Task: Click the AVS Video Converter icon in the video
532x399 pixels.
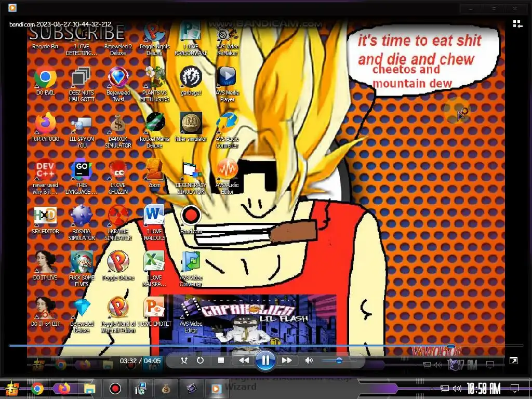Action: tap(191, 269)
